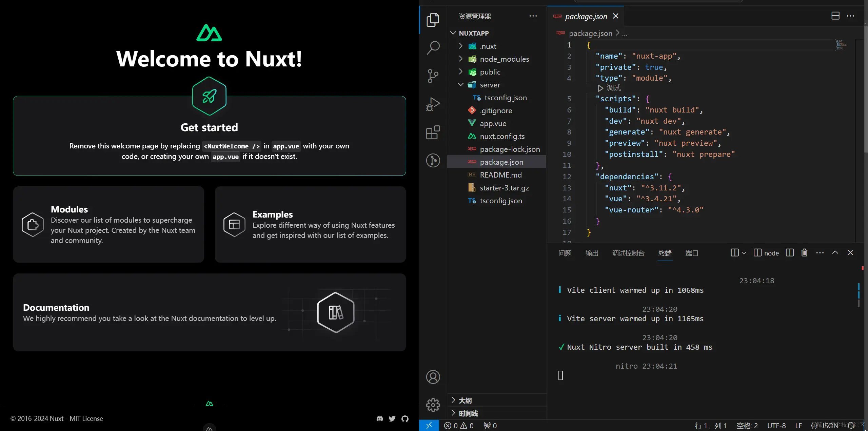The height and width of the screenshot is (431, 868).
Task: Open .gitignore in explorer
Action: (497, 110)
